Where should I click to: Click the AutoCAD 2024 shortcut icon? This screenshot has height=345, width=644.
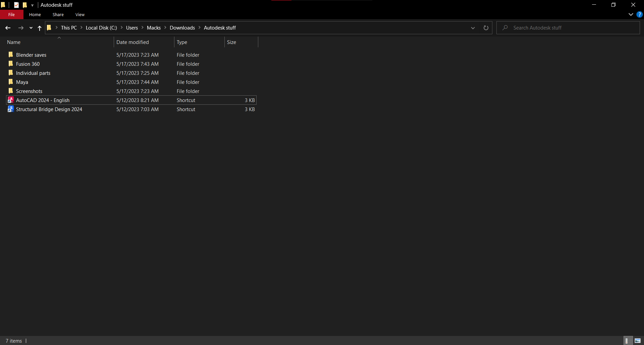click(11, 100)
